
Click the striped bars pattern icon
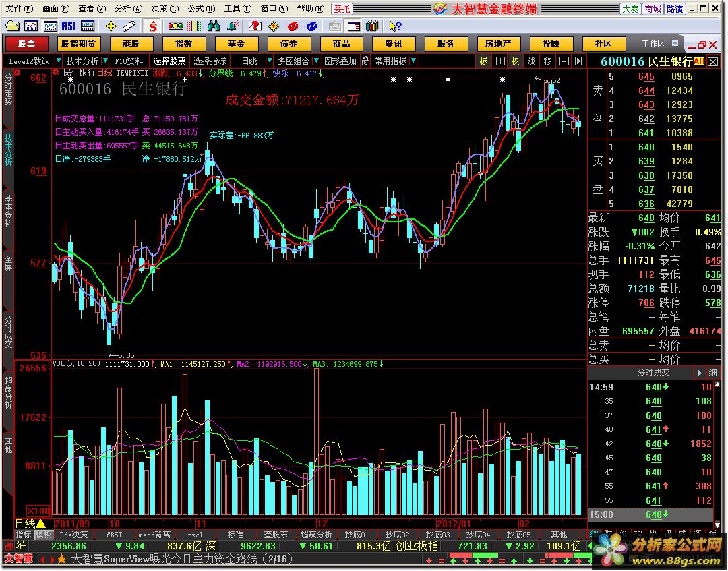[x=195, y=26]
